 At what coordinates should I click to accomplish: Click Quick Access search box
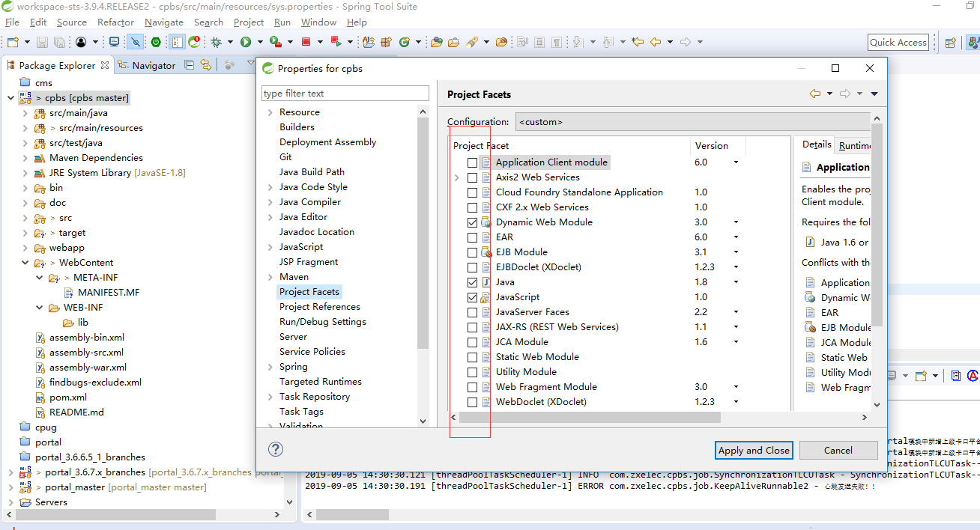click(x=898, y=43)
